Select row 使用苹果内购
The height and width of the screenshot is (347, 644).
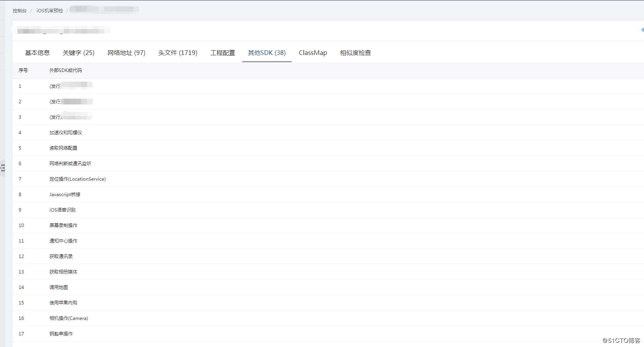tap(328, 303)
